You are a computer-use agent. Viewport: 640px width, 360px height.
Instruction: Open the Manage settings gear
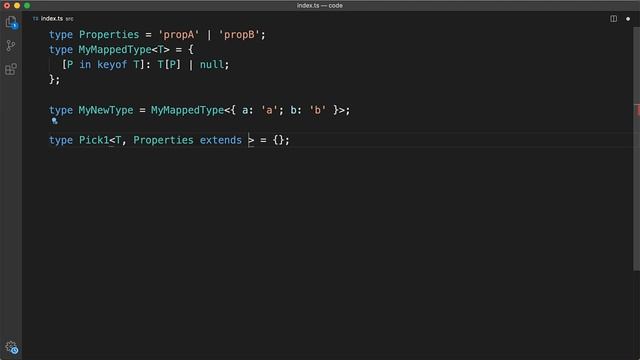11,347
